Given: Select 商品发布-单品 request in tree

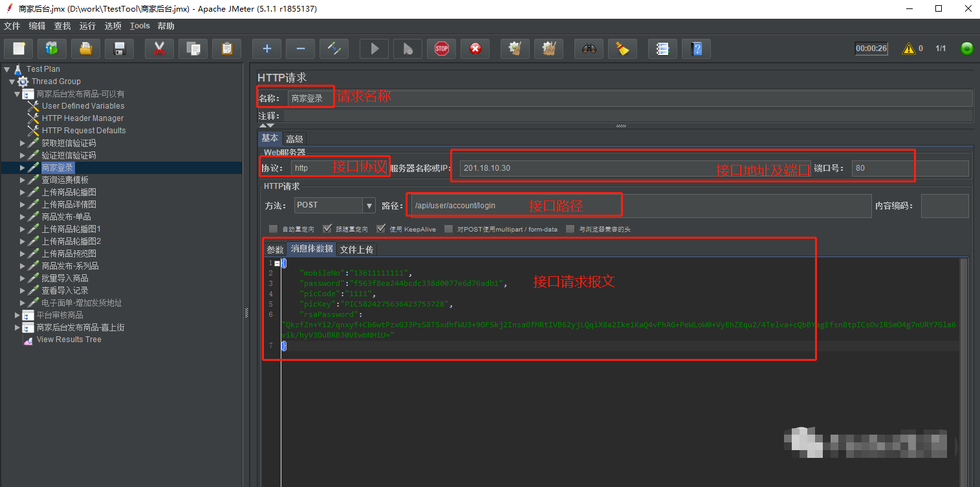Looking at the screenshot, I should [66, 217].
